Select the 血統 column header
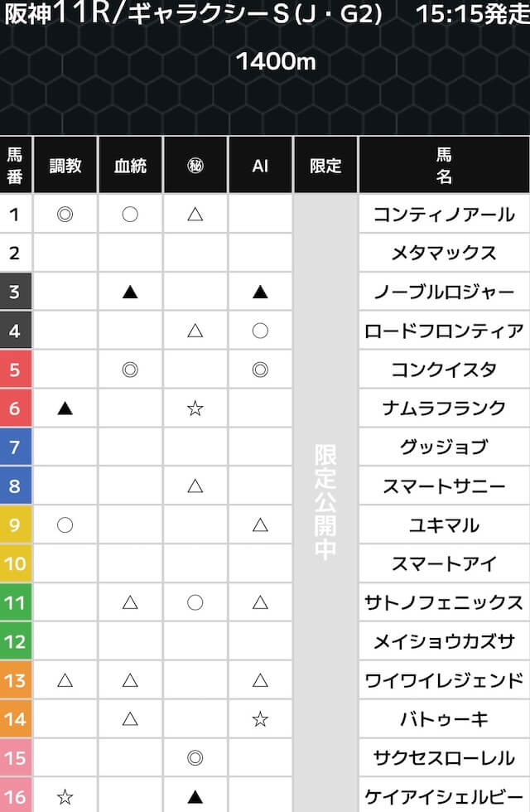This screenshot has height=812, width=530. [x=130, y=165]
